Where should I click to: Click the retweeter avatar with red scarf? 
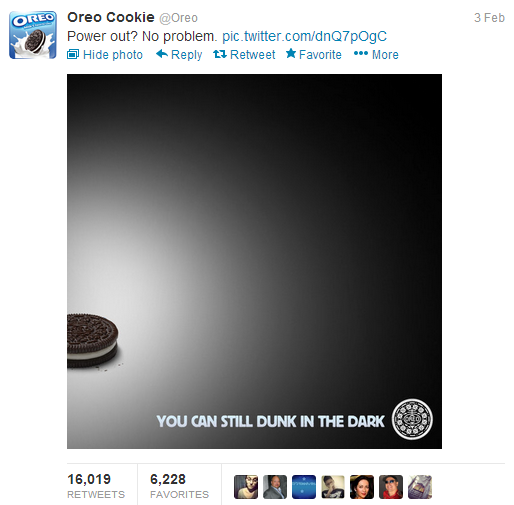click(391, 487)
